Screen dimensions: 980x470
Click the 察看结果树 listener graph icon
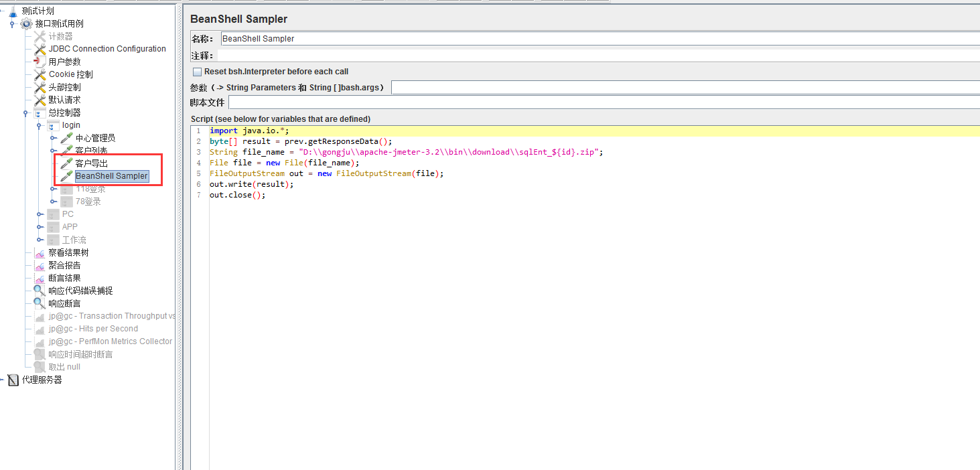[x=40, y=252]
